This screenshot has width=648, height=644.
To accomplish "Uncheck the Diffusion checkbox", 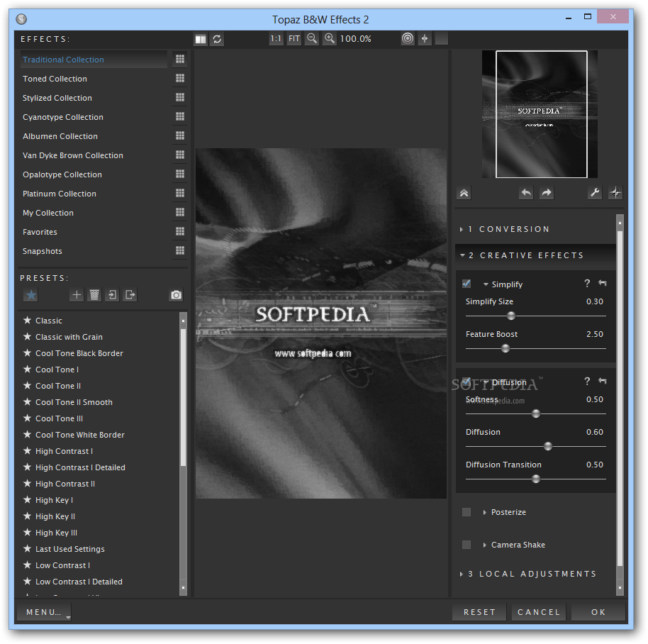I will [467, 382].
